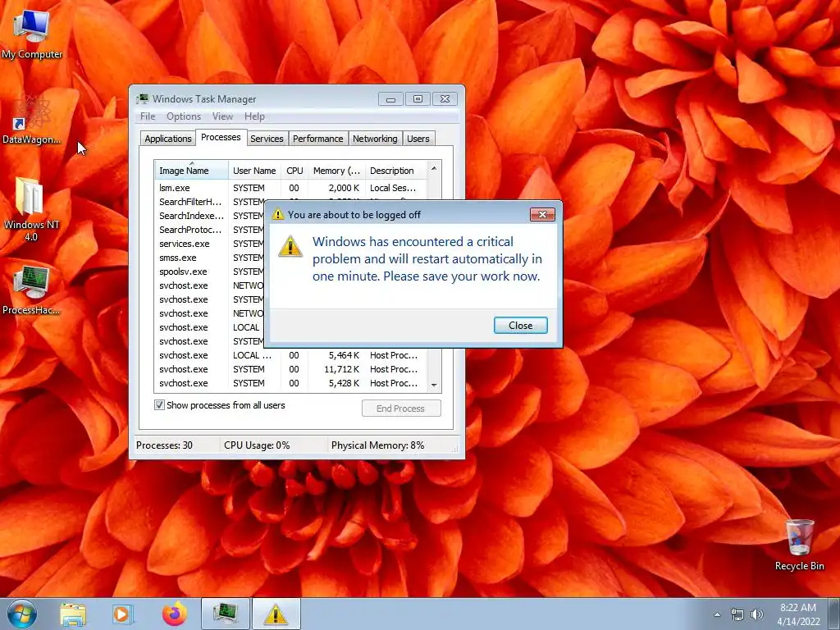Image resolution: width=840 pixels, height=630 pixels.
Task: Select the warning dialog taskbar button
Action: [276, 614]
